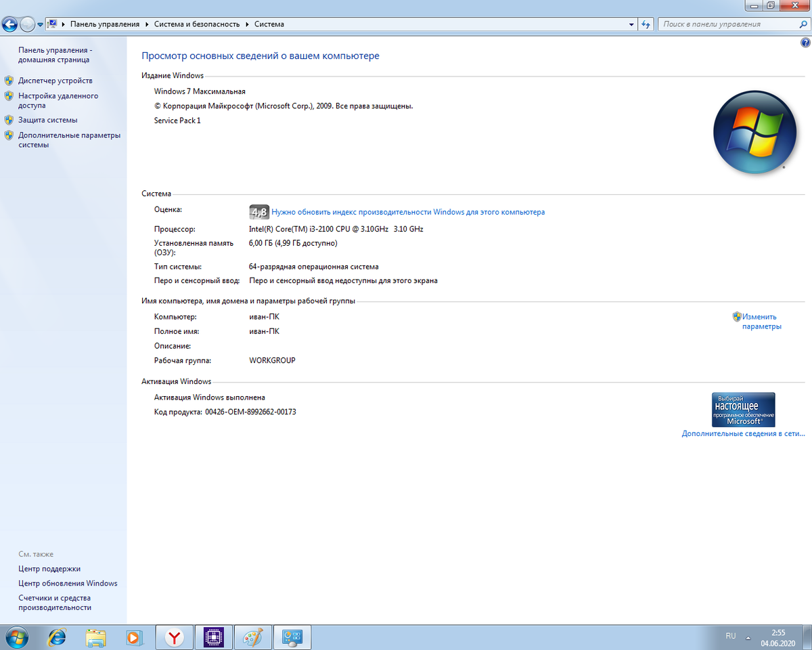812x650 pixels.
Task: Open Windows Explorer folder taskbar icon
Action: (96, 637)
